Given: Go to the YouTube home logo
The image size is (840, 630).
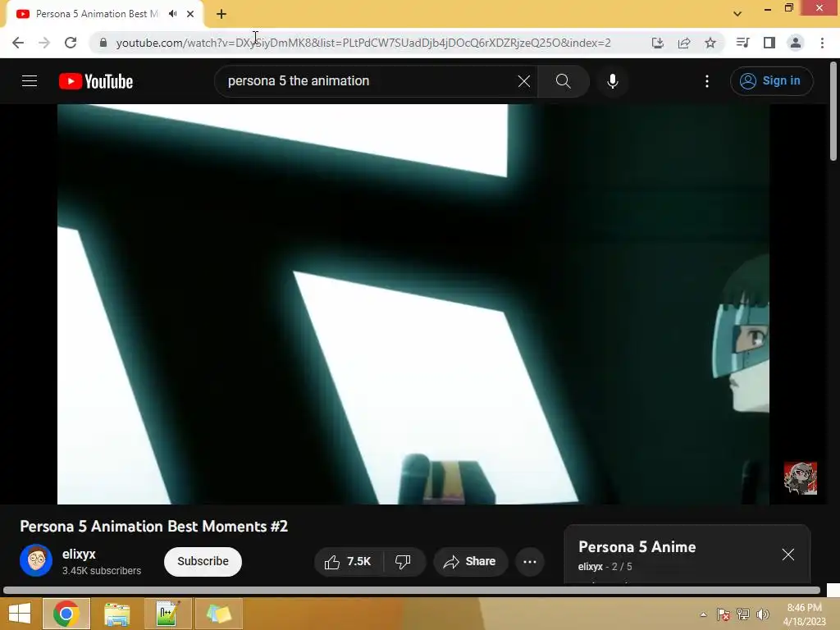Looking at the screenshot, I should coord(96,81).
